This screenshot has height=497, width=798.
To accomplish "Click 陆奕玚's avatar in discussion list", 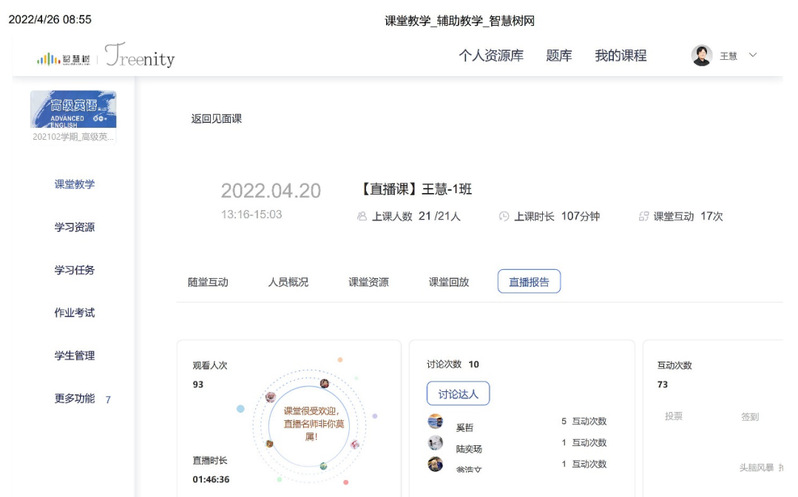I will [435, 443].
